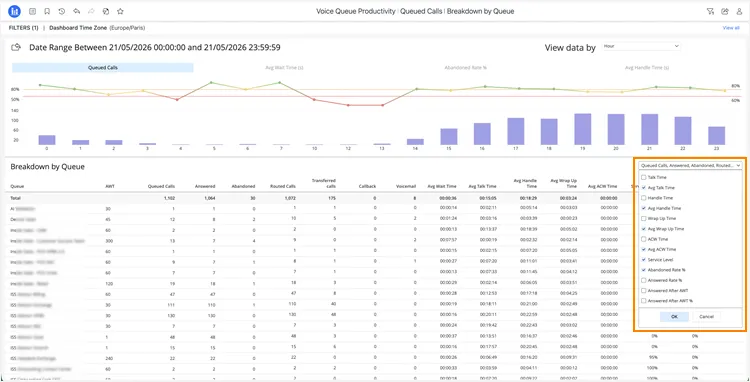Click the OK button in column selector
This screenshot has width=750, height=382.
[x=674, y=317]
